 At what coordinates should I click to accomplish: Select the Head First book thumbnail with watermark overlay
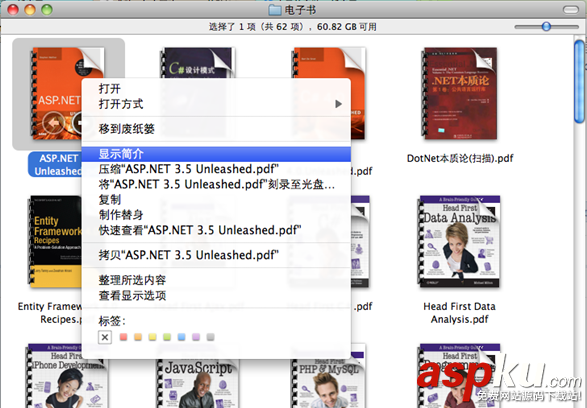coord(459,375)
